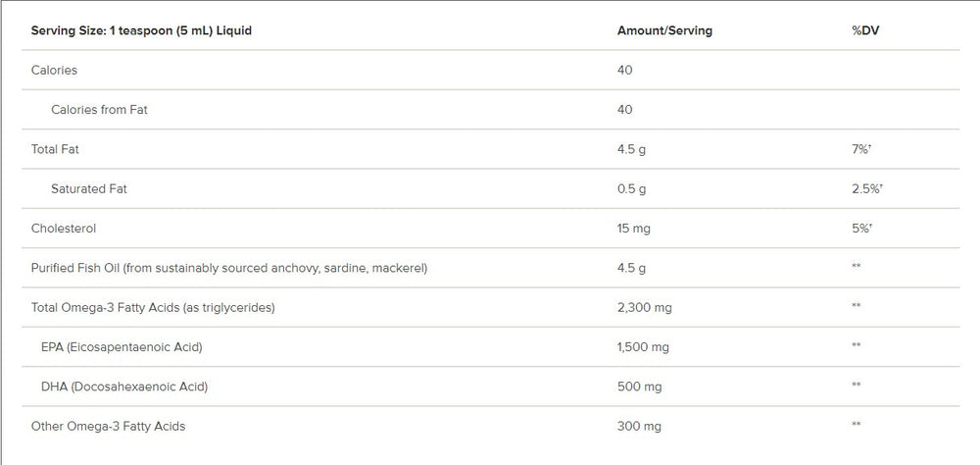Click the %DV column header

(x=865, y=30)
